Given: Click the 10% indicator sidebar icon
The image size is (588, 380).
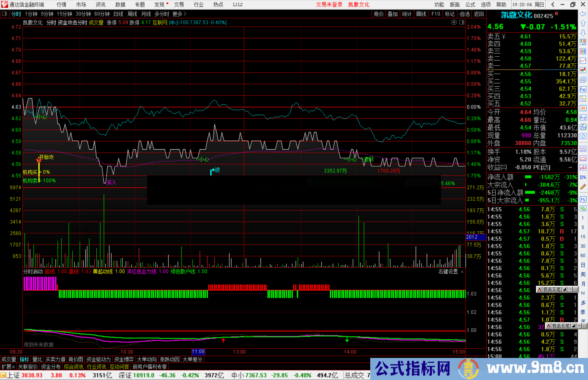Looking at the screenshot, I should (x=583, y=177).
